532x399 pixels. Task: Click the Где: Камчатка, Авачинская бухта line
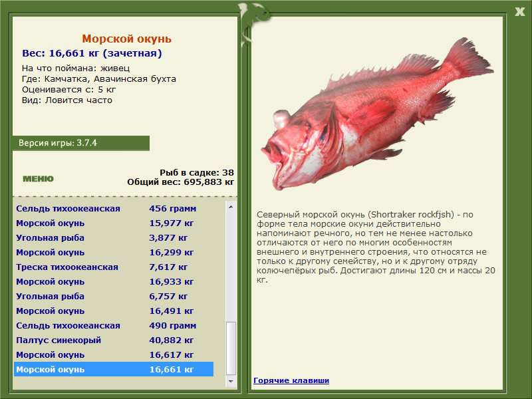coord(98,79)
